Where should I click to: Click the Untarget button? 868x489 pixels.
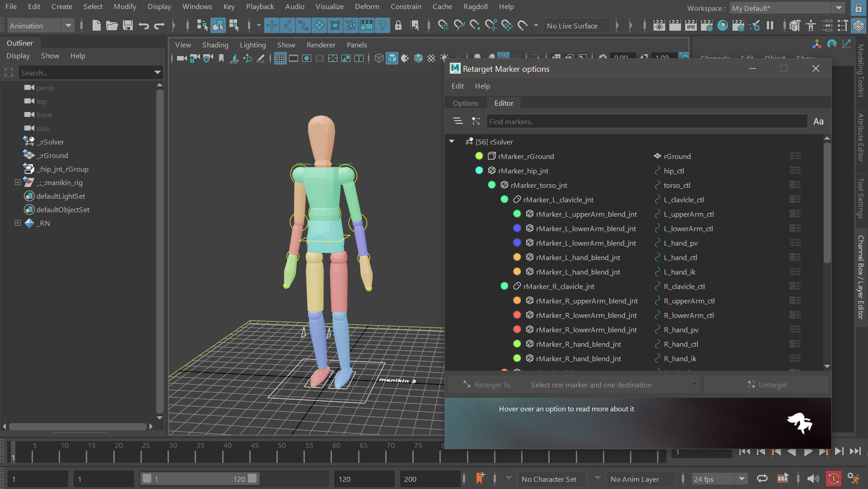(x=766, y=385)
